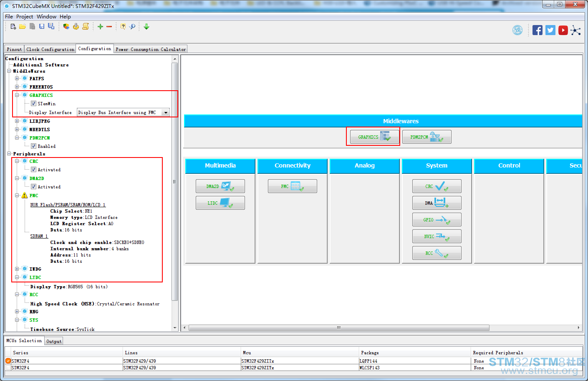Image resolution: width=588 pixels, height=381 pixels.
Task: Click the GRAPHICS cube icon in tree
Action: tap(25, 95)
